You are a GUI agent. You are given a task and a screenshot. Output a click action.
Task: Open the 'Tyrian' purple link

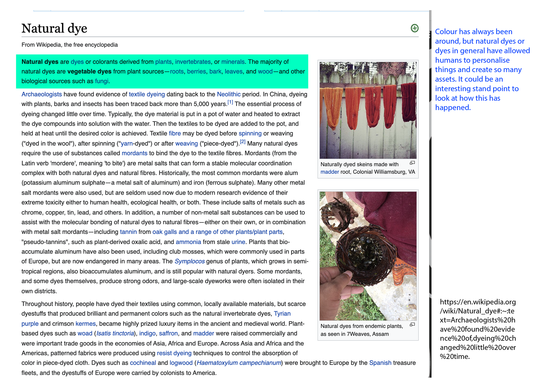pyautogui.click(x=282, y=314)
